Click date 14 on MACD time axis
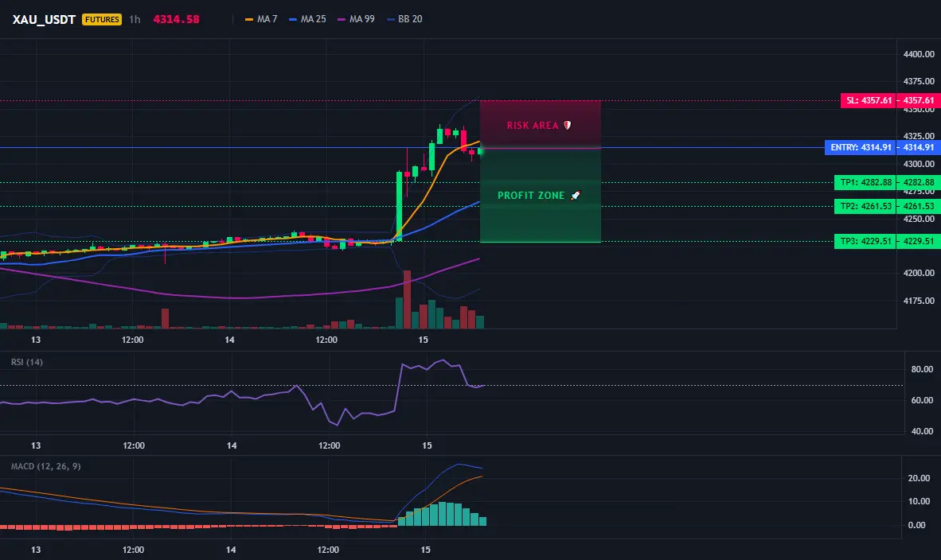Viewport: 941px width, 560px height. (231, 550)
